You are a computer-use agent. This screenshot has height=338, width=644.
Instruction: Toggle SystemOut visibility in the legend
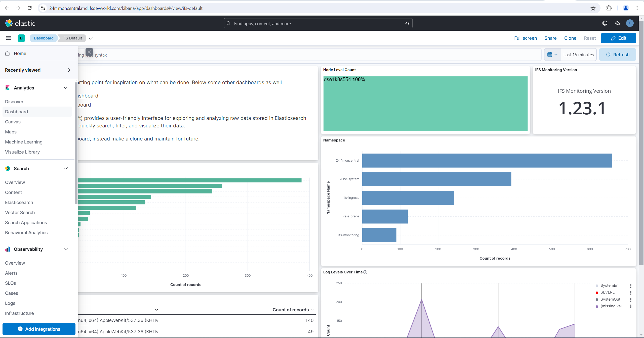pyautogui.click(x=610, y=299)
